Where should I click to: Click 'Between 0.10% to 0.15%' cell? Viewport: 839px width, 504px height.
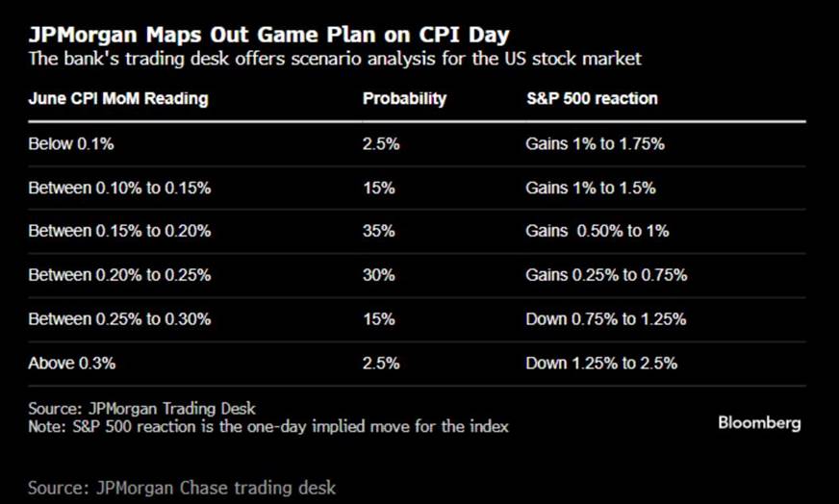(119, 188)
